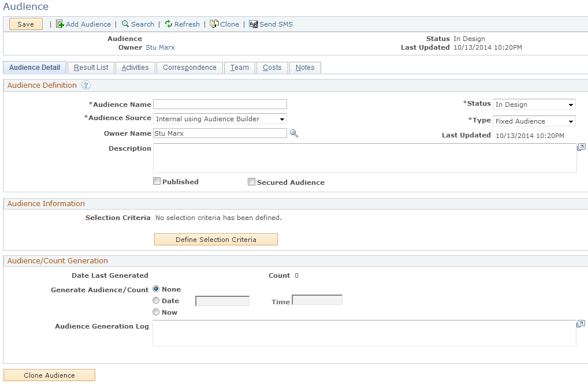Open the Type dropdown showing Fixed Audience
This screenshot has height=384, width=588.
click(534, 121)
